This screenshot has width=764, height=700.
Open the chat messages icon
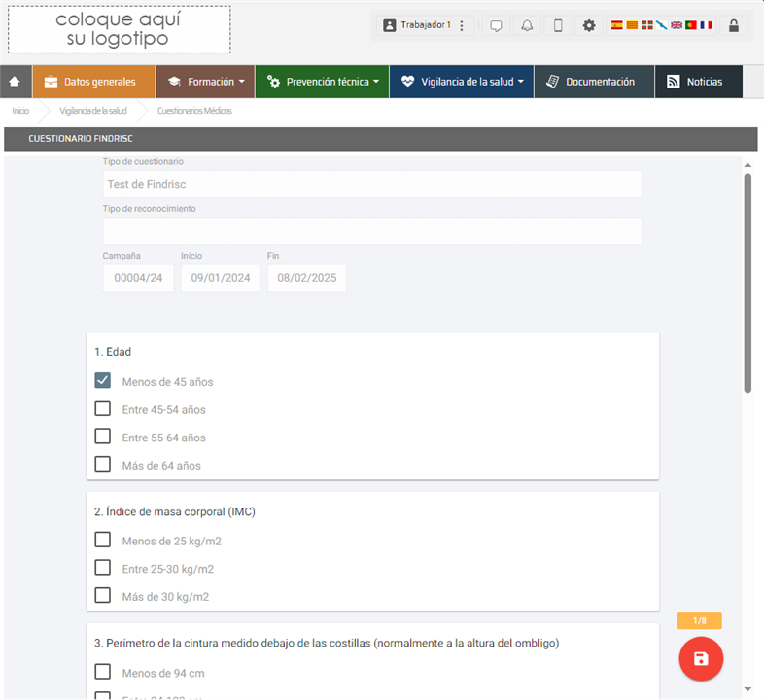pyautogui.click(x=496, y=26)
